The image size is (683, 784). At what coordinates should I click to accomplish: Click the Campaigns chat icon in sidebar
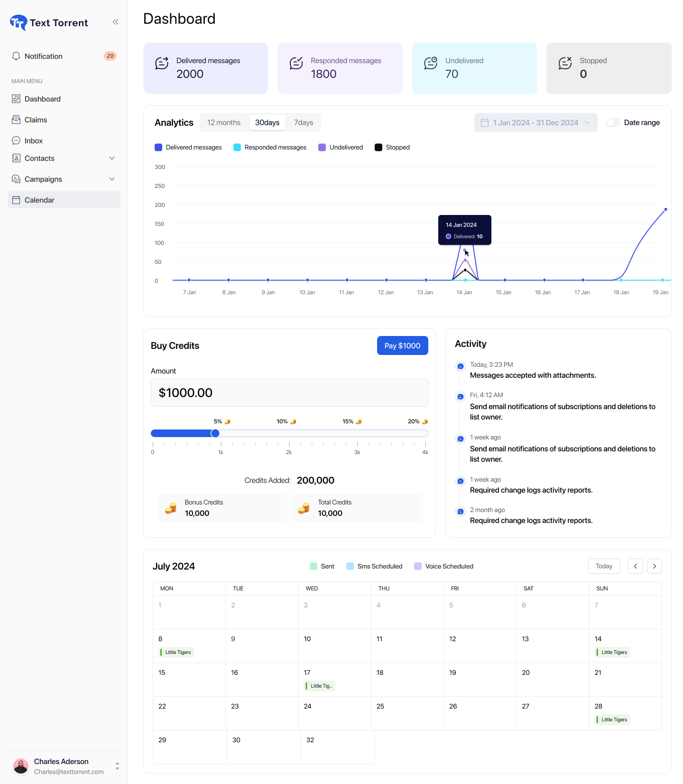(16, 179)
